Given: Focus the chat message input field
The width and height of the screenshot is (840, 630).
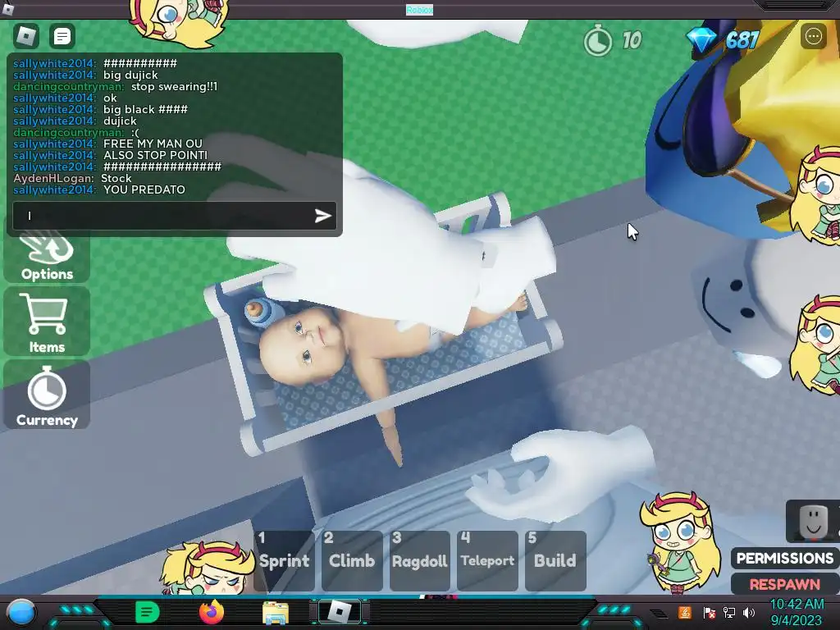Looking at the screenshot, I should (175, 216).
